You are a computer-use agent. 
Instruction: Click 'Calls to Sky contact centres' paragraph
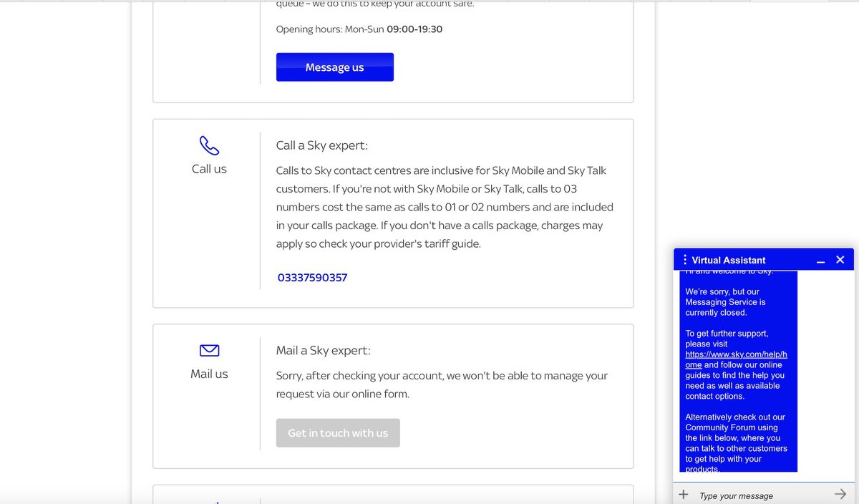pyautogui.click(x=445, y=207)
